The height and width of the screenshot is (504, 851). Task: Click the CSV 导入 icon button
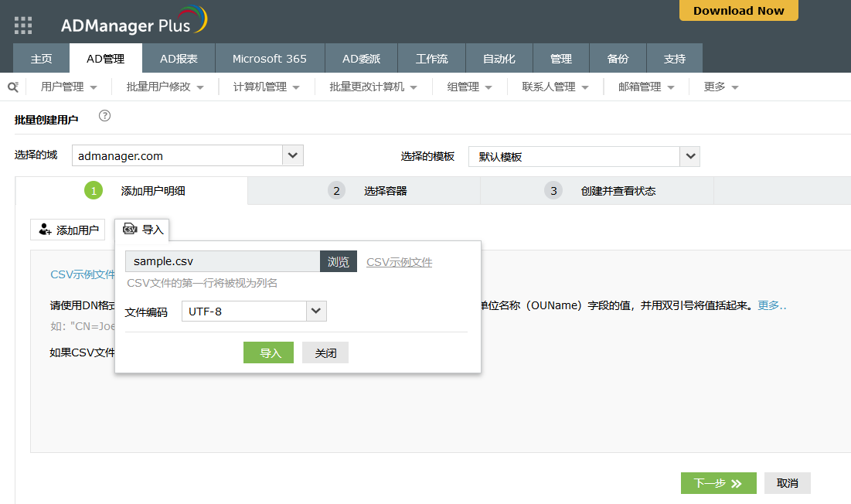143,230
